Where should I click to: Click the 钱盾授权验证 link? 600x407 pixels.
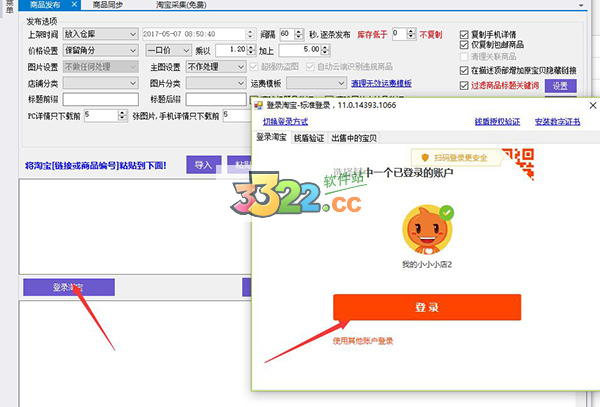(497, 122)
